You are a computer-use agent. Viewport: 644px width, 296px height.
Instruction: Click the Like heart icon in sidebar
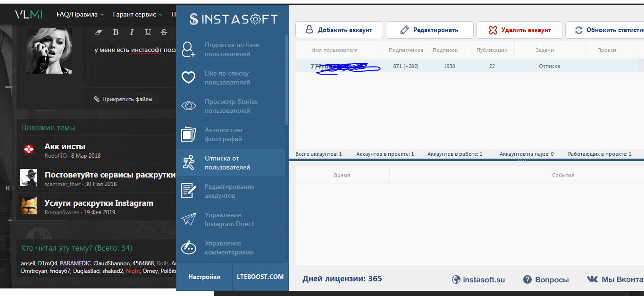click(x=189, y=78)
